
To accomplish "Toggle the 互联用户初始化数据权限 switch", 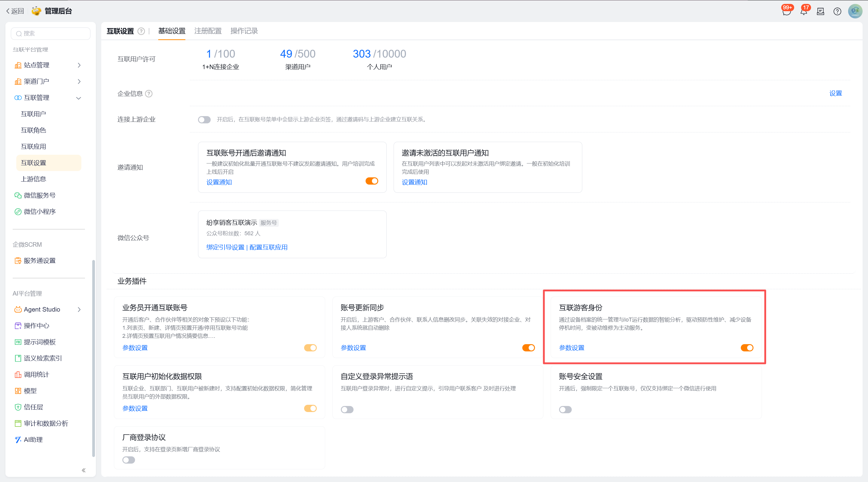I will 310,408.
